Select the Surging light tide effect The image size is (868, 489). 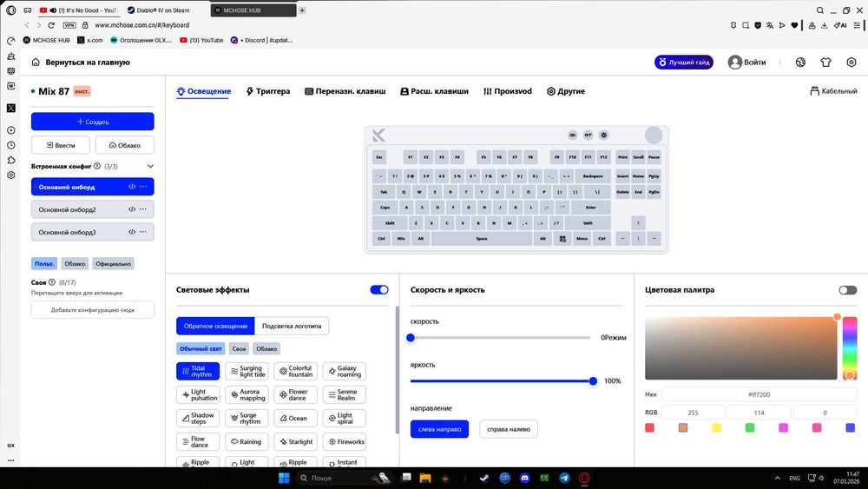247,371
